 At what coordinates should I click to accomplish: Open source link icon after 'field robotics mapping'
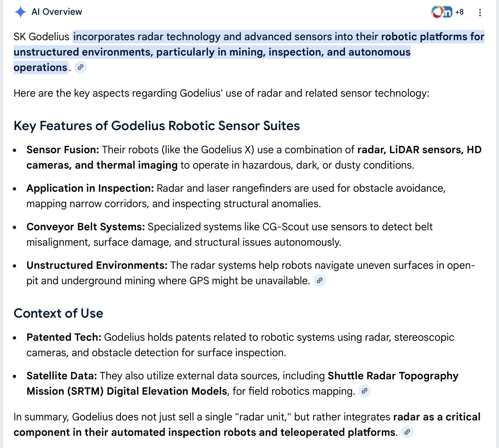click(x=365, y=391)
